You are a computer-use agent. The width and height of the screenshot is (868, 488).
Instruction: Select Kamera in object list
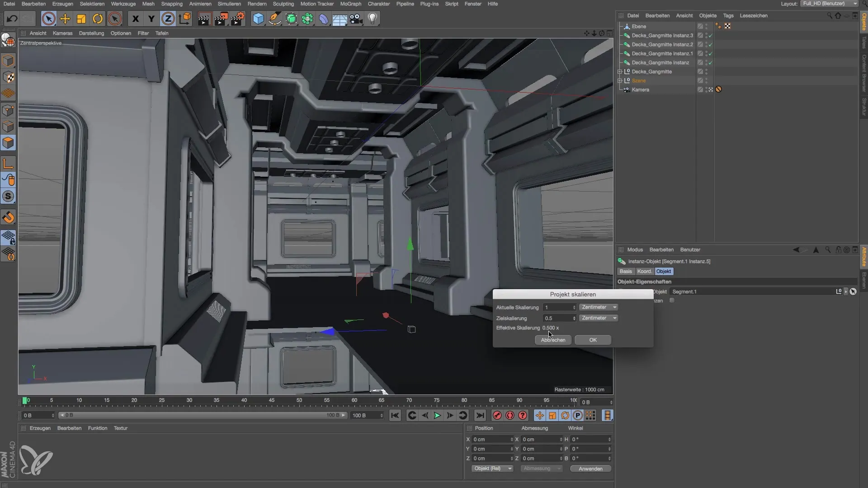point(640,89)
